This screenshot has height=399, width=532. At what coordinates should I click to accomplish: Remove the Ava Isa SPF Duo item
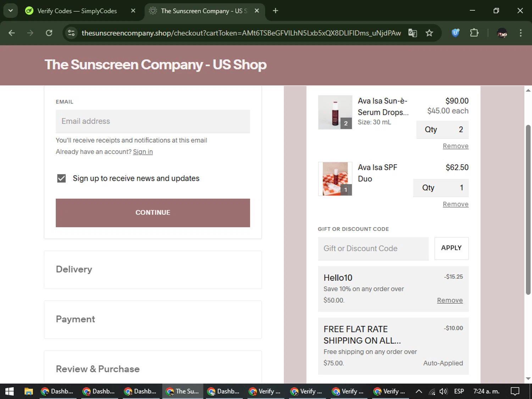pyautogui.click(x=455, y=204)
